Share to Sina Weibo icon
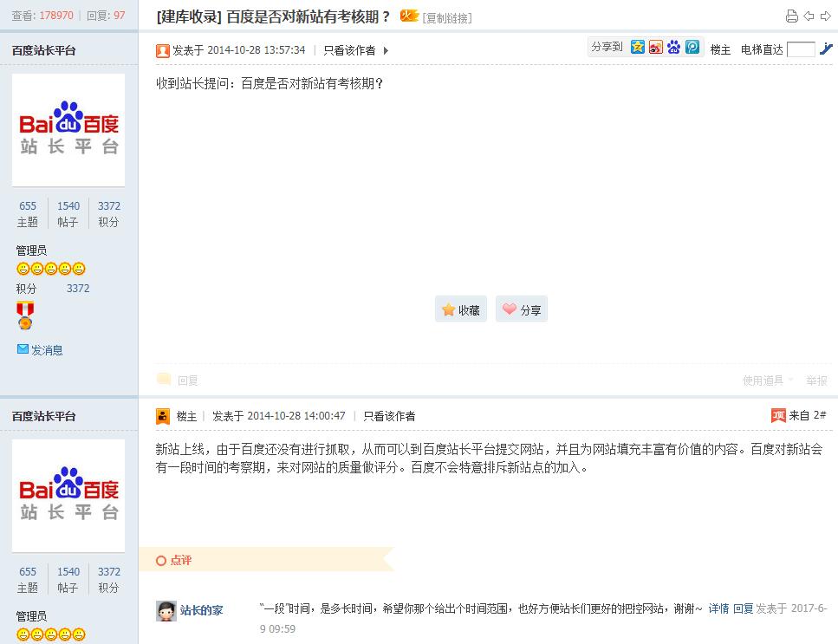Screen dimensions: 838x644 [x=656, y=48]
